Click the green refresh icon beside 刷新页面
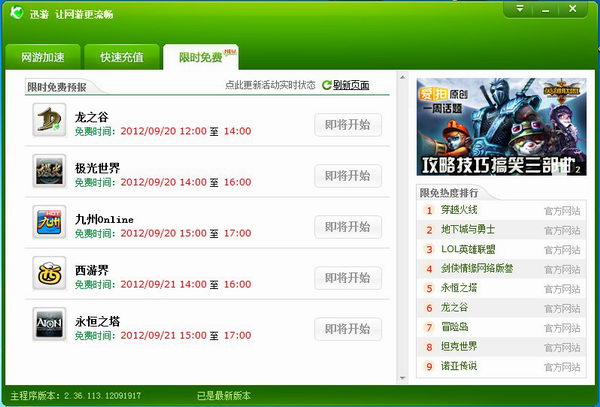600x407 pixels. 326,85
